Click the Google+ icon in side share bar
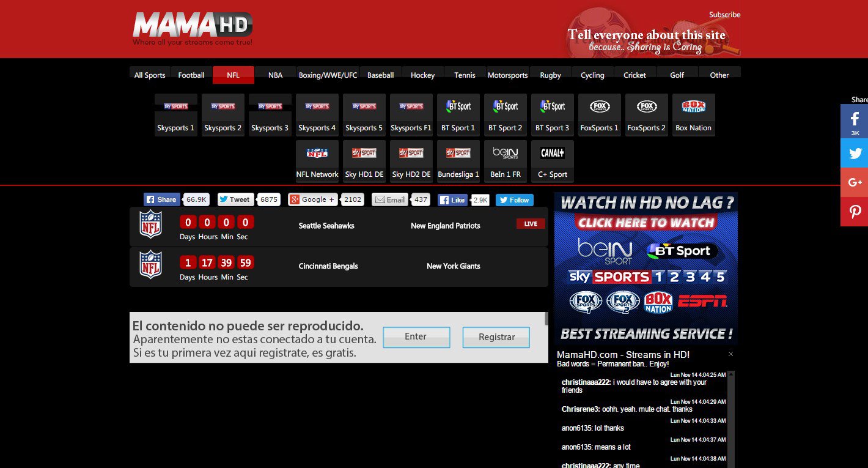This screenshot has width=868, height=468. [x=855, y=182]
